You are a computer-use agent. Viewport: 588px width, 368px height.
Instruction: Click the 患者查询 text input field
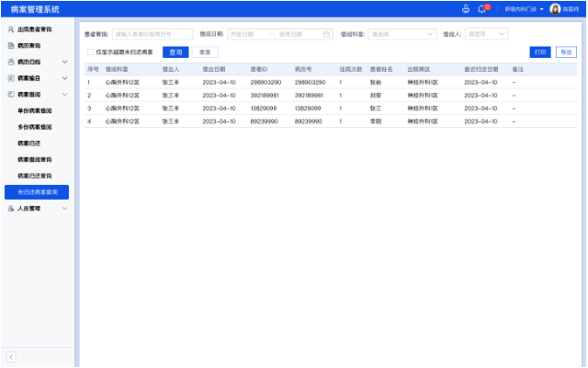coord(153,34)
